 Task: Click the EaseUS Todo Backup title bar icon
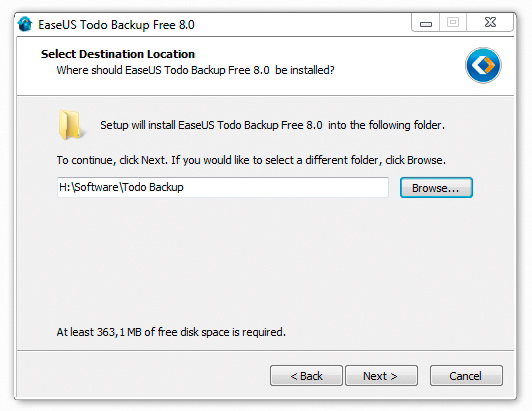click(x=25, y=24)
